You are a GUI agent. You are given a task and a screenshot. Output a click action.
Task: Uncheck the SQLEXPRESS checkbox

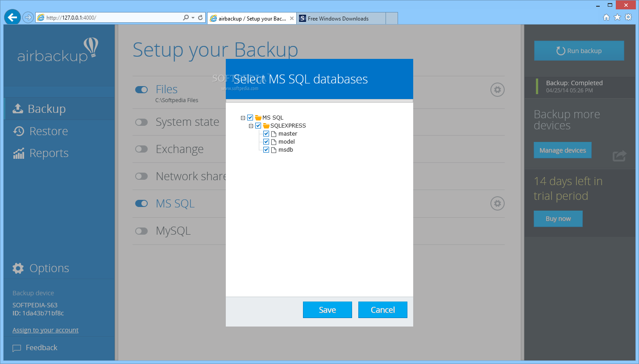pyautogui.click(x=258, y=126)
